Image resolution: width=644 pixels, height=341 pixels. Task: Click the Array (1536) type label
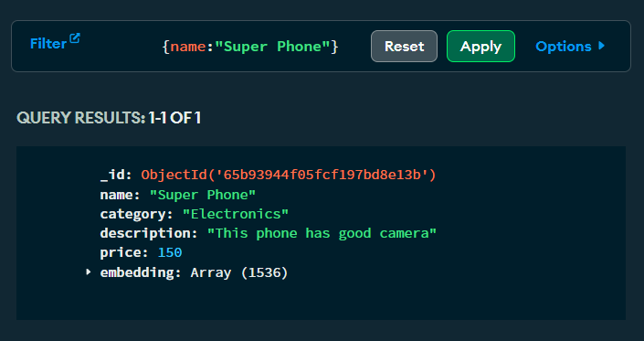(x=239, y=272)
